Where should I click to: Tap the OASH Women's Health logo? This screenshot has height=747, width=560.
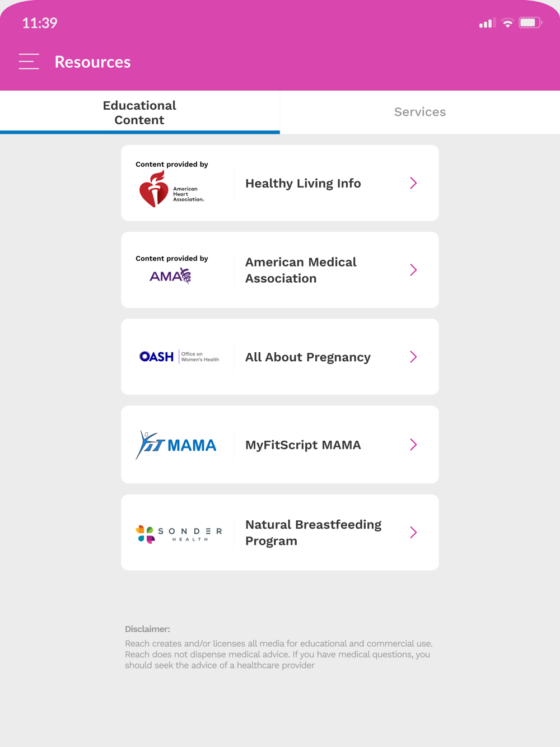coord(179,357)
